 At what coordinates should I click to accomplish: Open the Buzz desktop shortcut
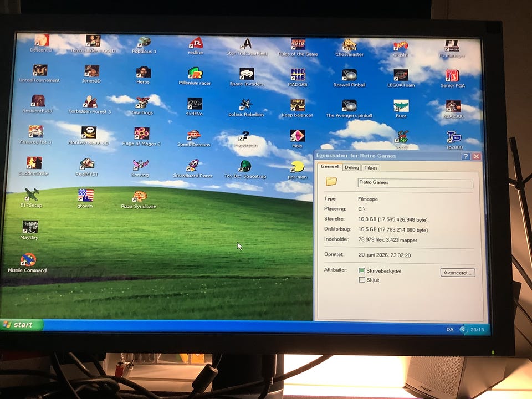point(401,106)
